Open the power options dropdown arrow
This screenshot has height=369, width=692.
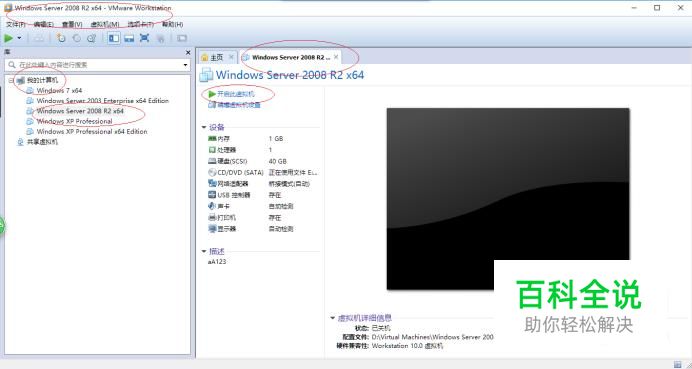(x=19, y=38)
